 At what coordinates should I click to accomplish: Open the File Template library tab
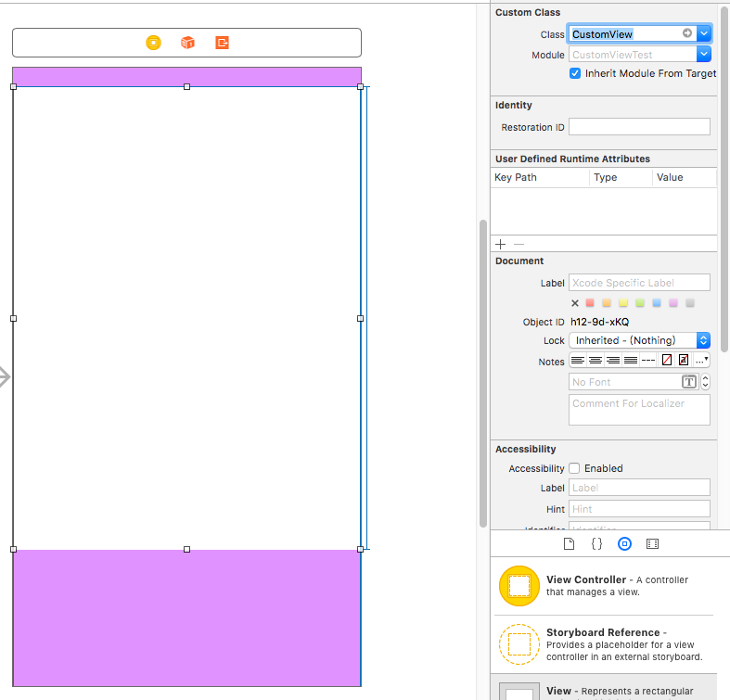[x=570, y=544]
